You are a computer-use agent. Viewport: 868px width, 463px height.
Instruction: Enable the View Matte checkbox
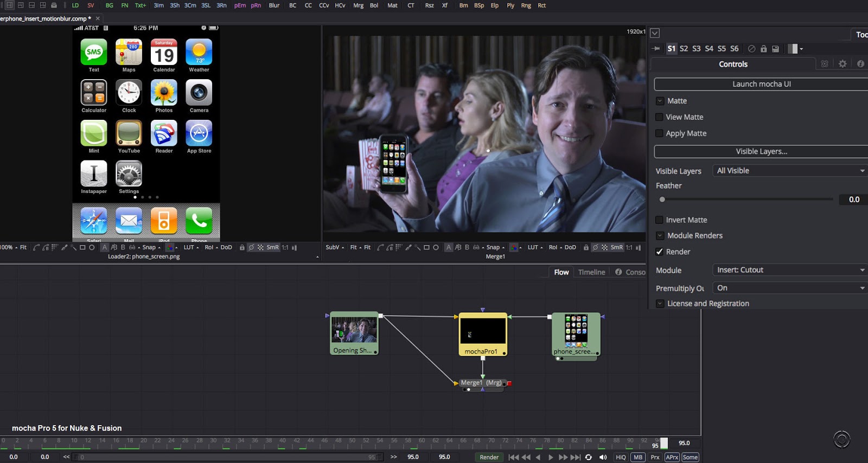(x=659, y=117)
